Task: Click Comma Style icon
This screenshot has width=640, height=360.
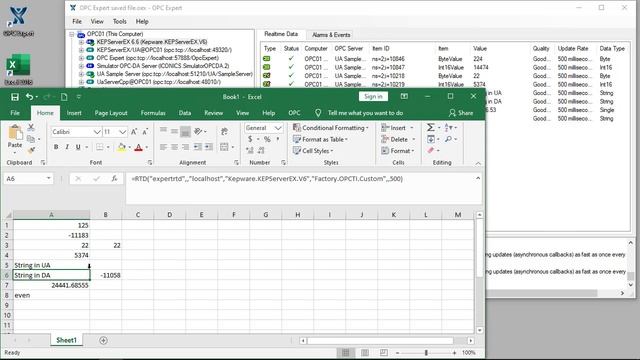Action: 278,139
